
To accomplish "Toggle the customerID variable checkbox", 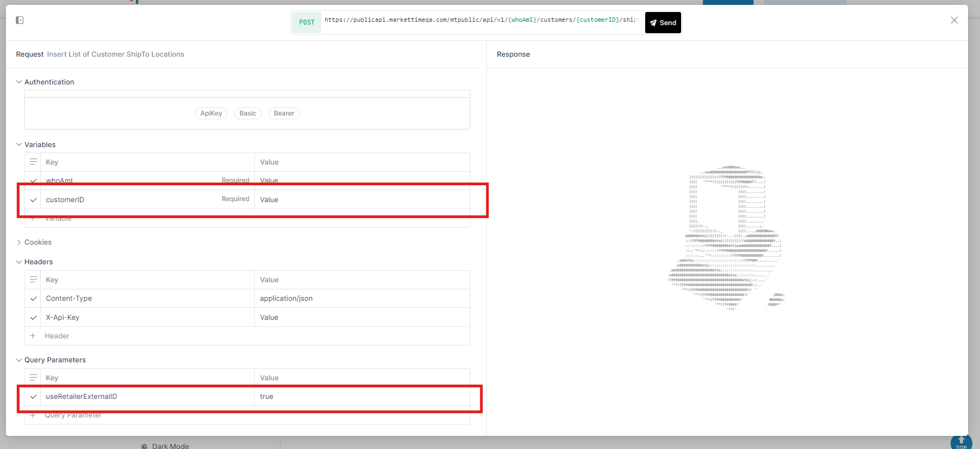I will pos(33,200).
